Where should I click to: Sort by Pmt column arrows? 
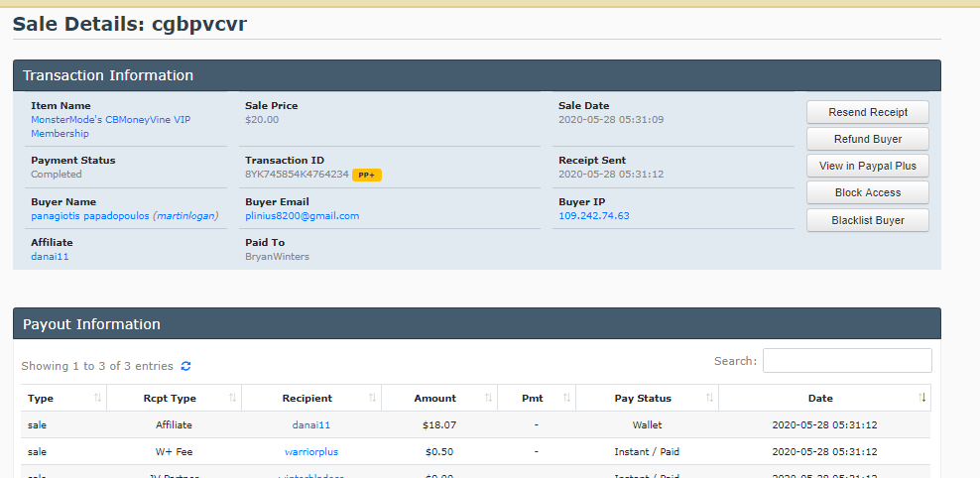coord(567,398)
